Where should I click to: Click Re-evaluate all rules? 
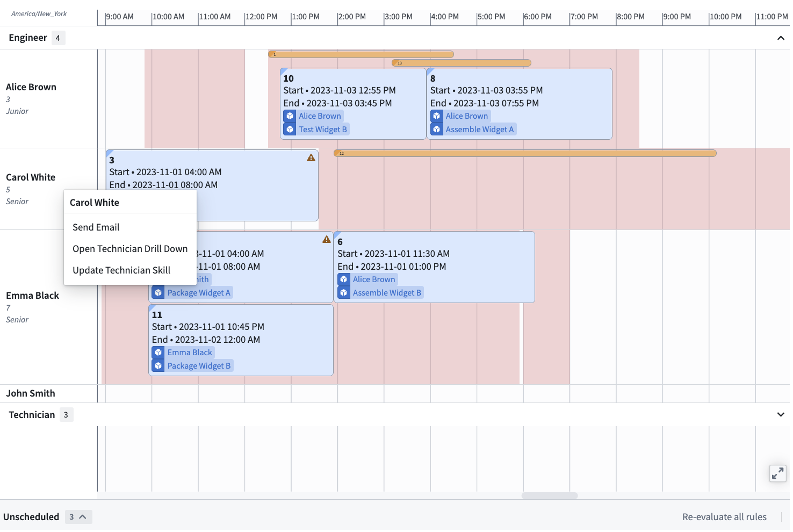point(724,517)
